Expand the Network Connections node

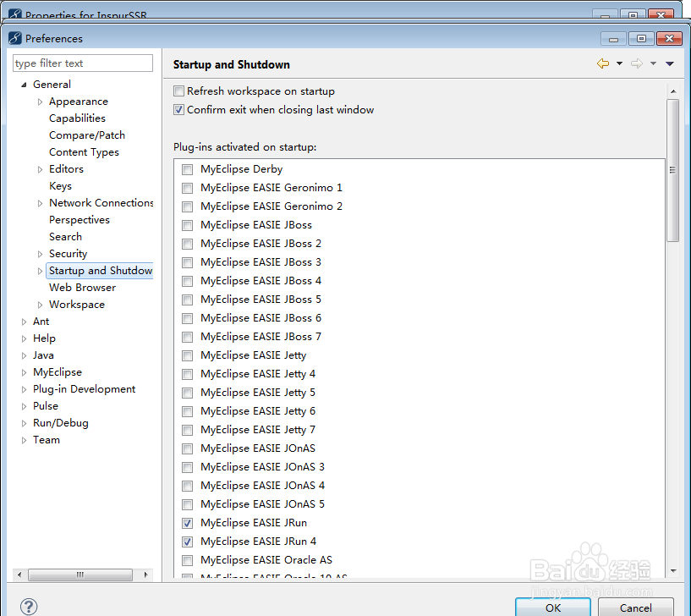tap(40, 203)
